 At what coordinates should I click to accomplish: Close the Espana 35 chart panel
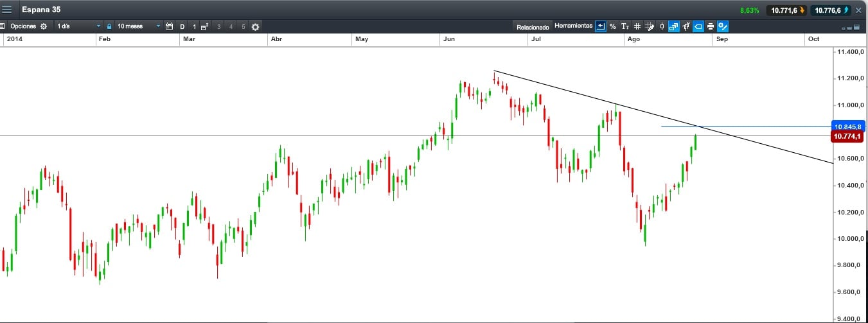859,10
